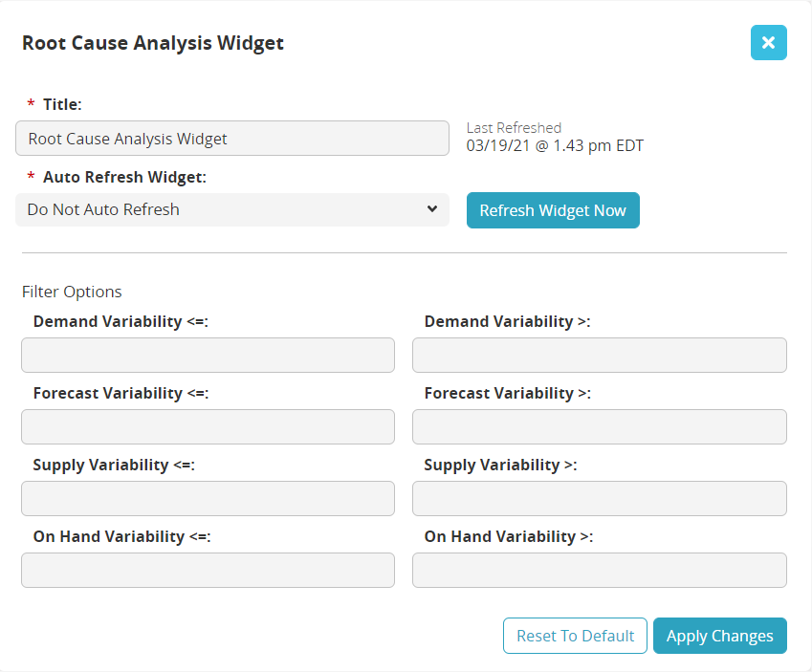Screen dimensions: 812x672
Task: Close the Root Cause Analysis Widget dialog
Action: (768, 43)
